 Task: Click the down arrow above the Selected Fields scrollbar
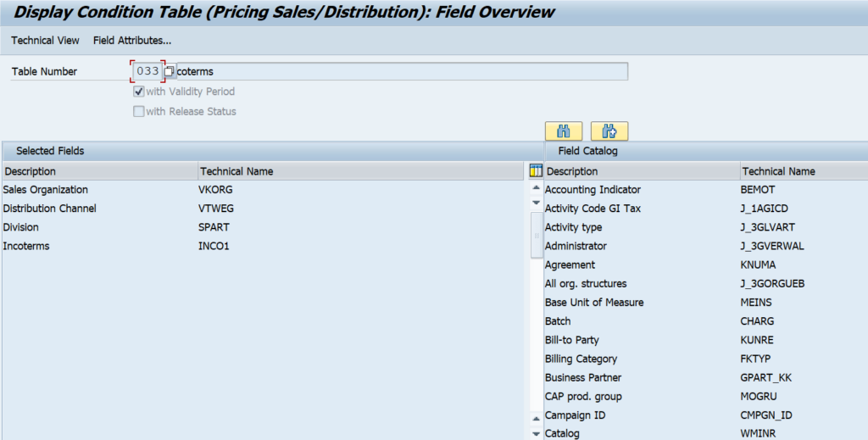click(536, 203)
